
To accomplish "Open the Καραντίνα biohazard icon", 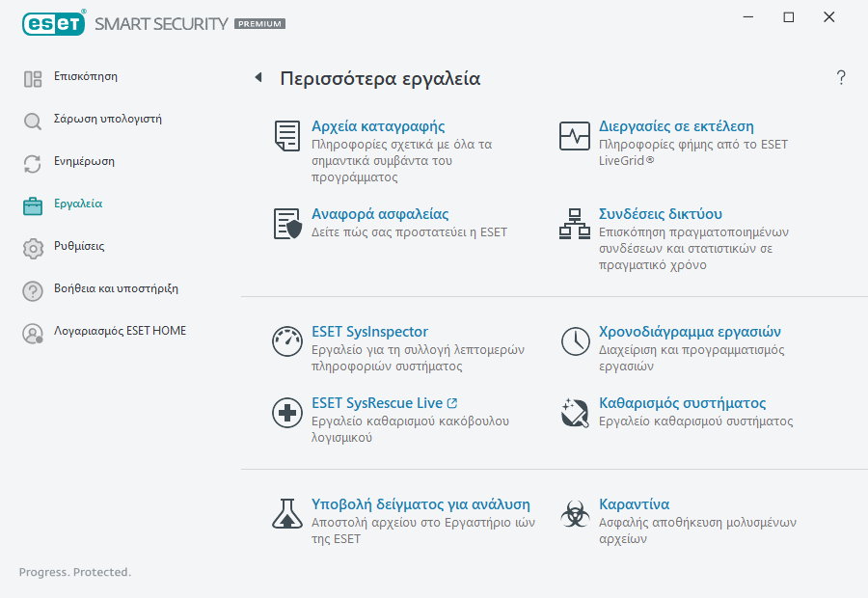I will [x=574, y=513].
